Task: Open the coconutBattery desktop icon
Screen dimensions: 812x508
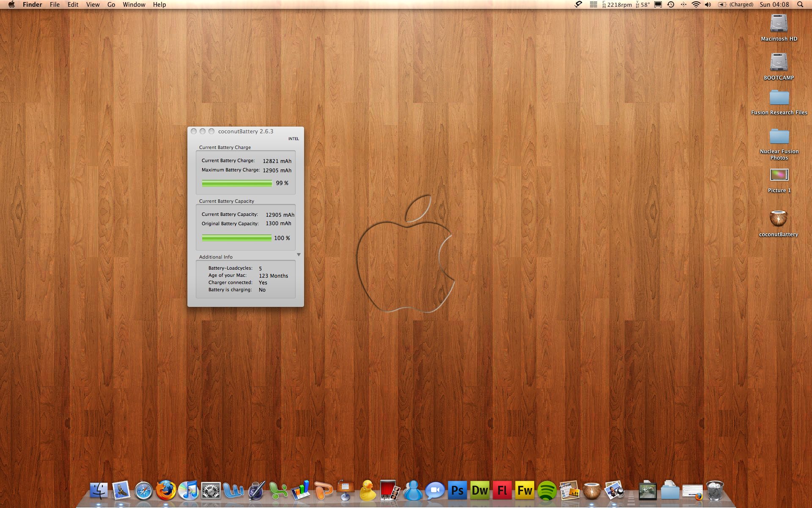Action: [x=778, y=219]
